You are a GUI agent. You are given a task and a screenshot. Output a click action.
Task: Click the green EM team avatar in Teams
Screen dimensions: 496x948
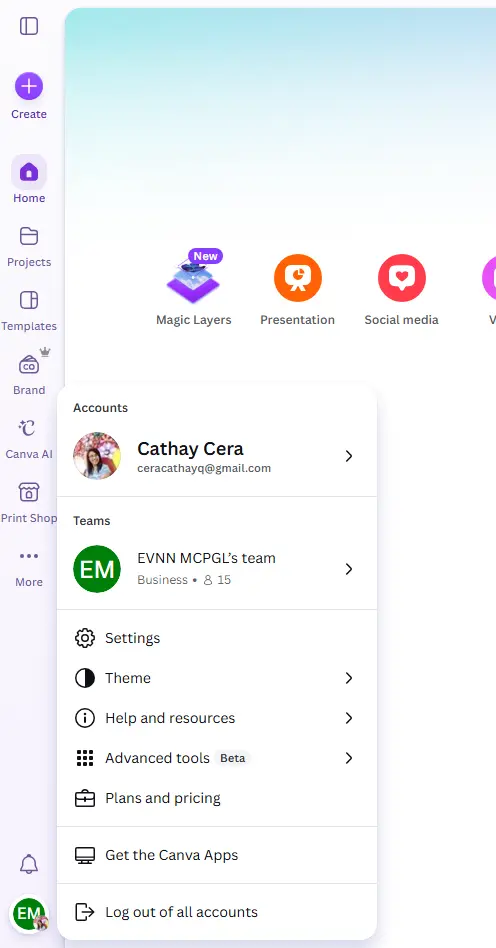click(x=97, y=569)
